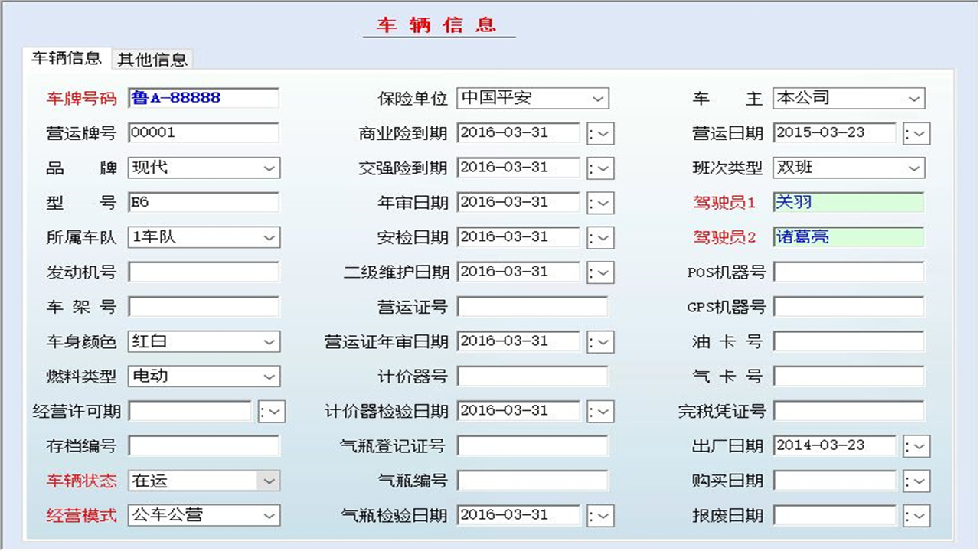Open the 安检日期 date picker
980x551 pixels.
pos(601,237)
